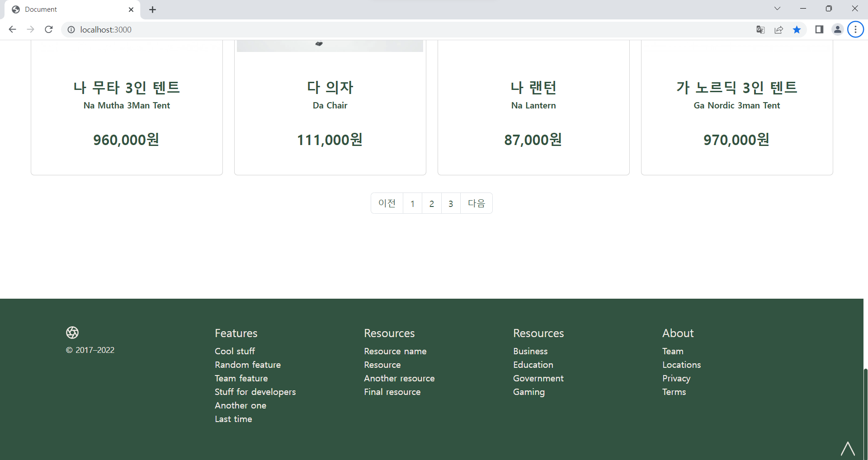
Task: Open a new browser tab
Action: click(153, 9)
